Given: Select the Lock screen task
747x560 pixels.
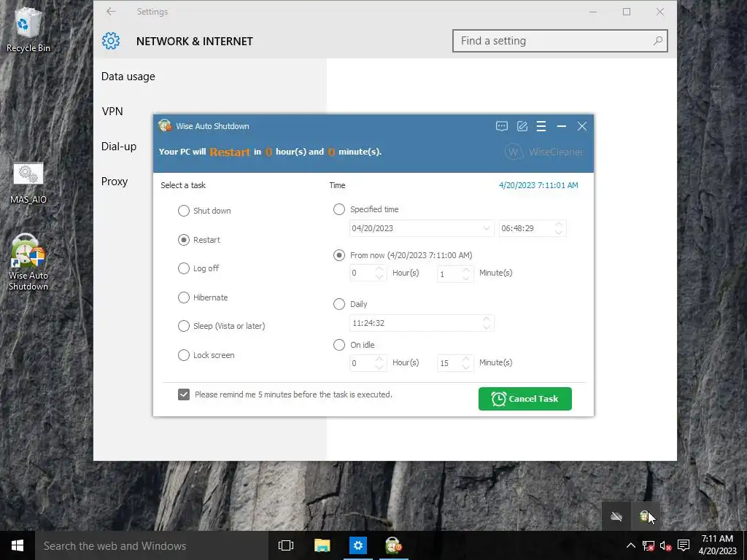Looking at the screenshot, I should (206, 355).
